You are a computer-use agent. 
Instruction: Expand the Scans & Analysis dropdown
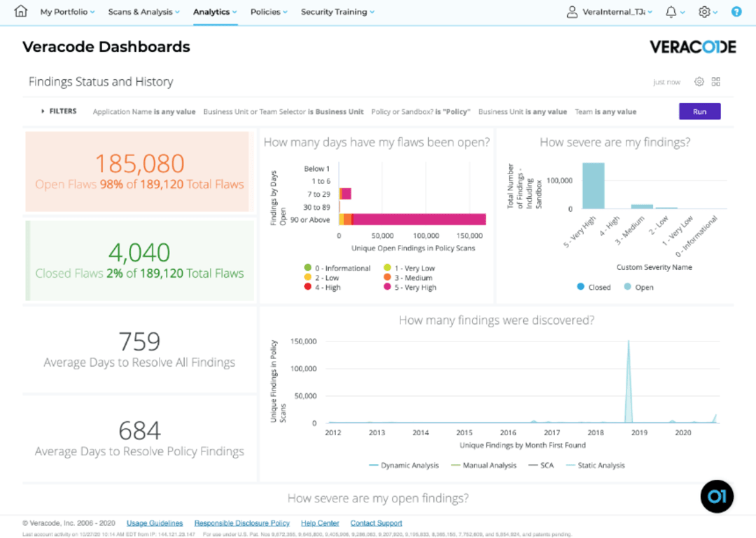tap(143, 12)
